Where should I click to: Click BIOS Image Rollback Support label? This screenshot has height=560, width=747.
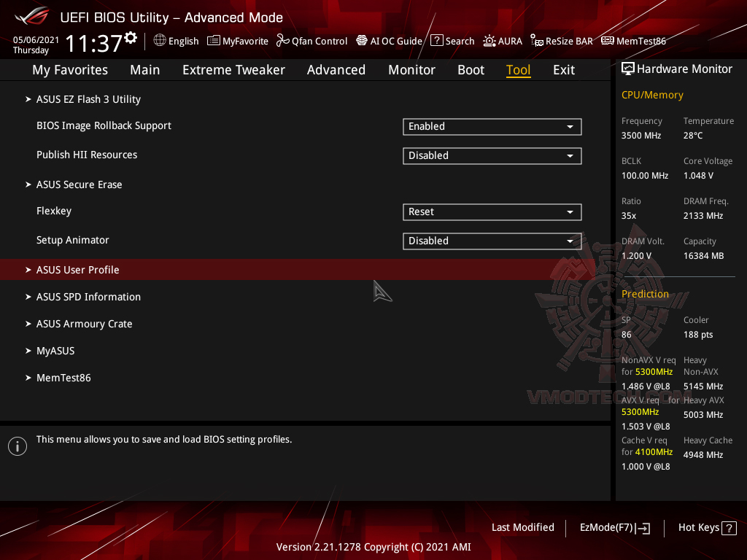pyautogui.click(x=104, y=125)
